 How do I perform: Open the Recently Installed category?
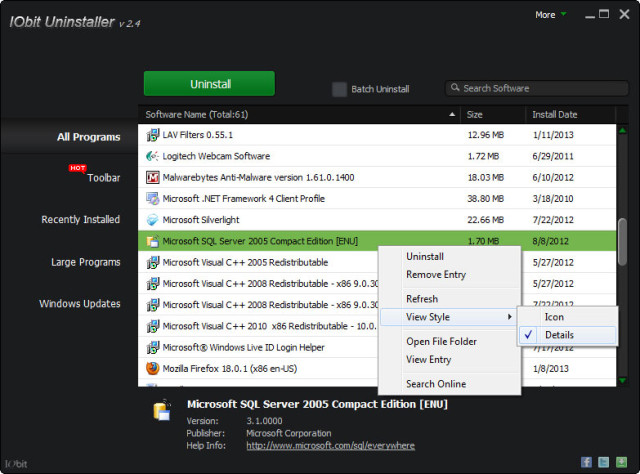[80, 220]
